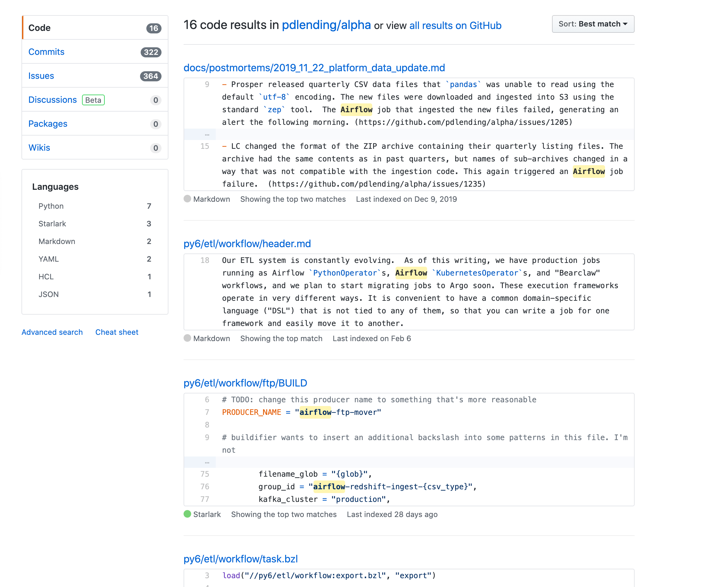View all results on GitHub
The image size is (728, 587).
point(455,26)
